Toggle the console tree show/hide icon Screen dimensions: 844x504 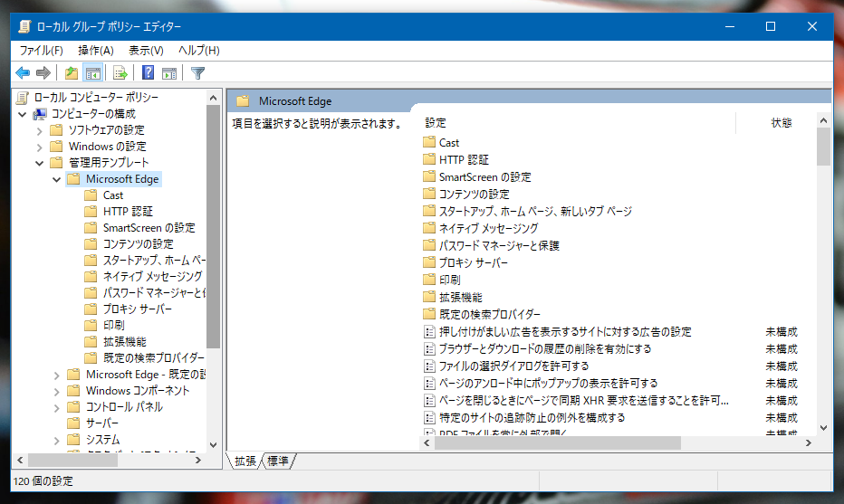pos(93,72)
